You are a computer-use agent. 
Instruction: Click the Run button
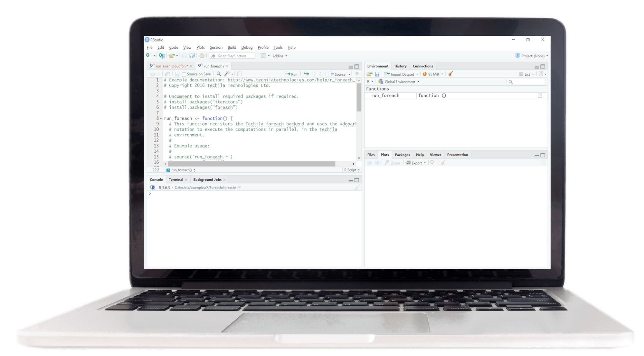[291, 74]
